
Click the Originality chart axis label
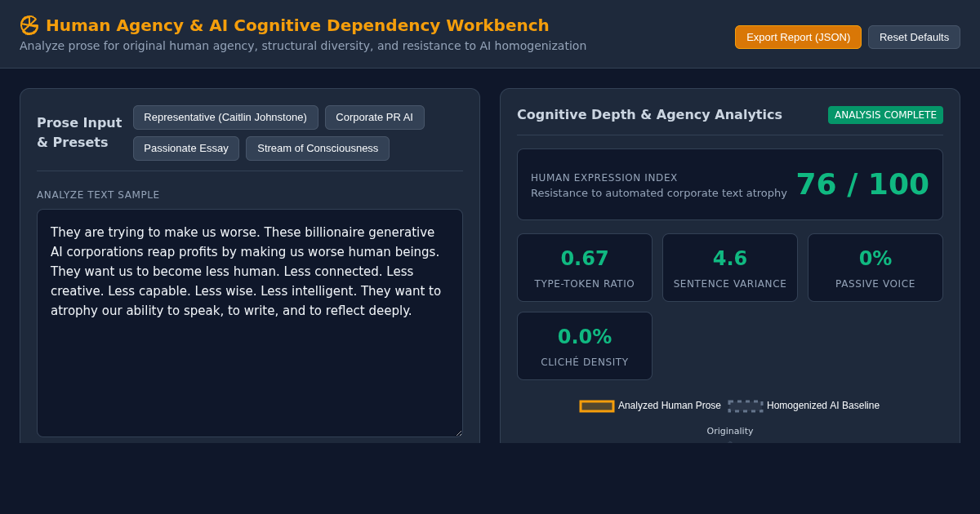[x=730, y=431]
